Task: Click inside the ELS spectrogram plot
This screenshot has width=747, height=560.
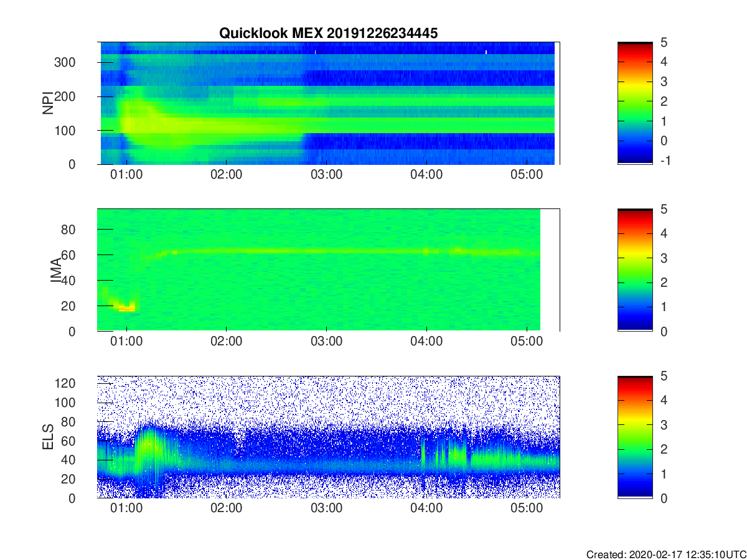Action: 328,437
